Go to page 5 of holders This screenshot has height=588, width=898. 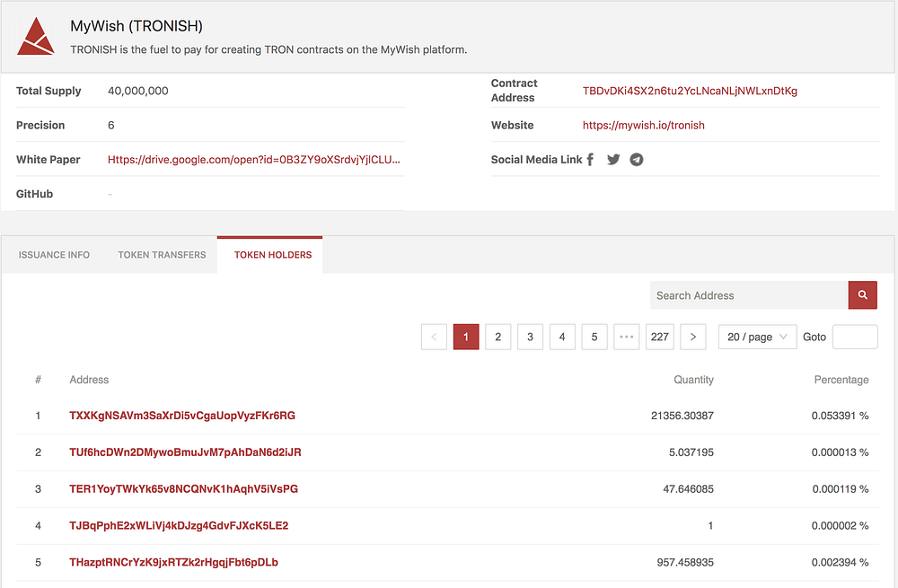pos(594,337)
